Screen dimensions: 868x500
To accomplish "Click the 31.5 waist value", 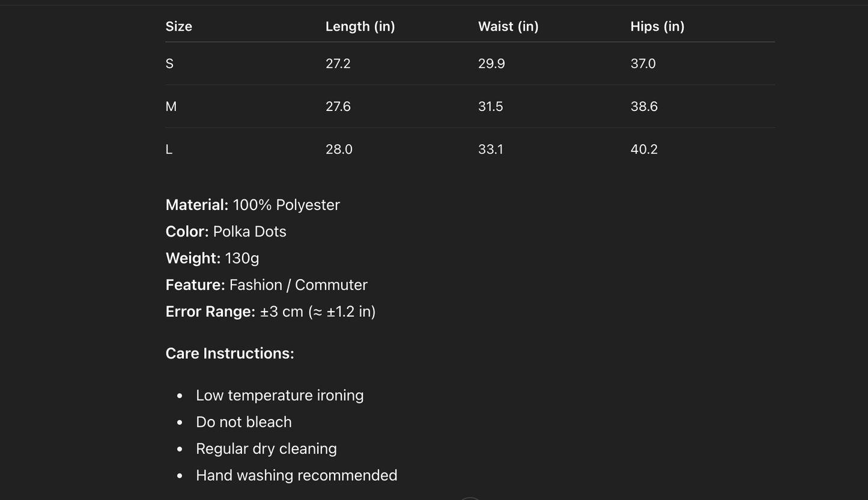I will pyautogui.click(x=490, y=107).
